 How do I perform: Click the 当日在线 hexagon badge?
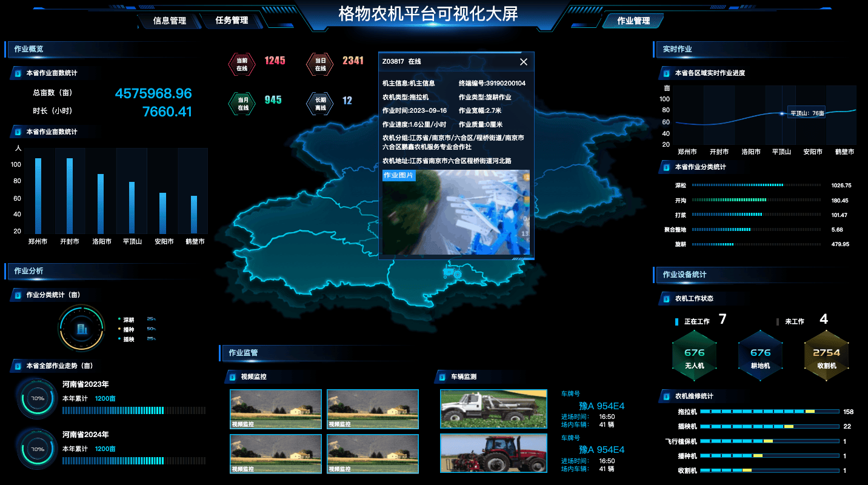320,64
